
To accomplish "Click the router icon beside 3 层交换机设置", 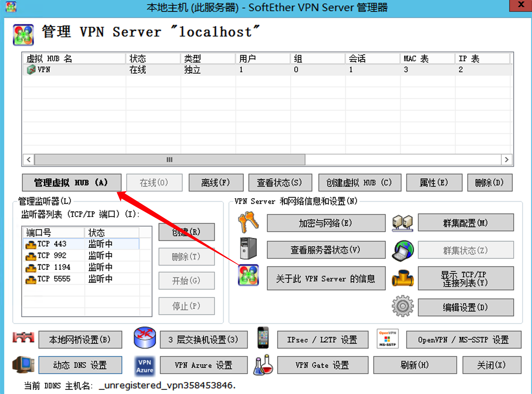I will point(145,337).
